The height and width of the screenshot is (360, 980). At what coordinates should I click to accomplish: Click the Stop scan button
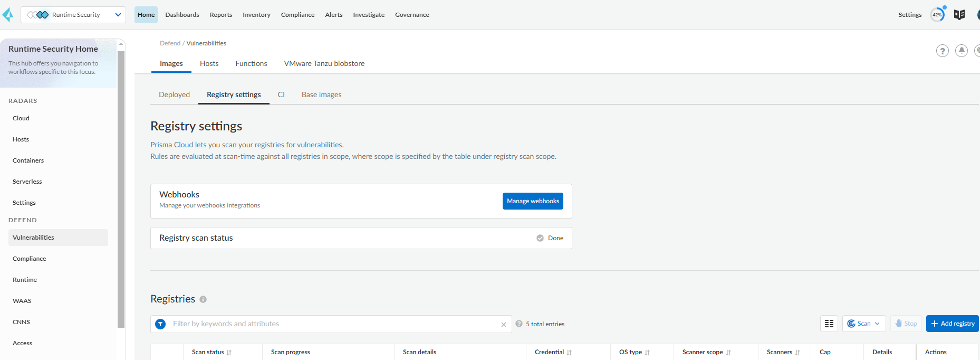(906, 324)
